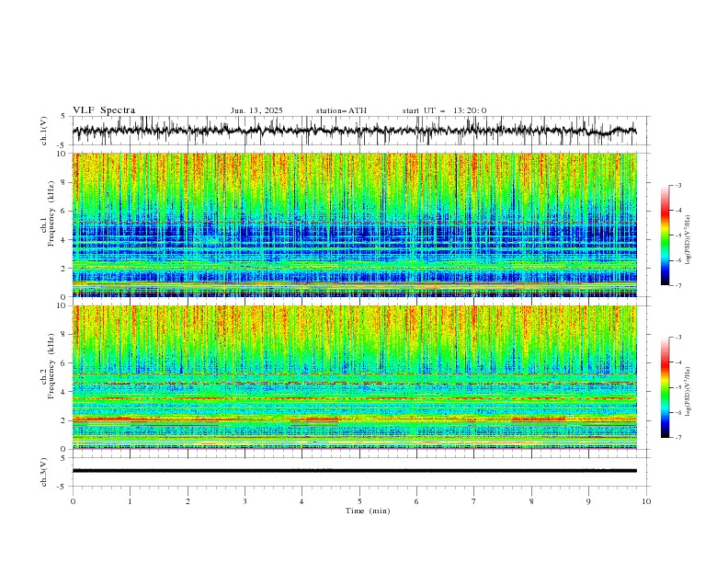
Task: Click the 'VLF Spectra' title text
Action: pyautogui.click(x=104, y=110)
